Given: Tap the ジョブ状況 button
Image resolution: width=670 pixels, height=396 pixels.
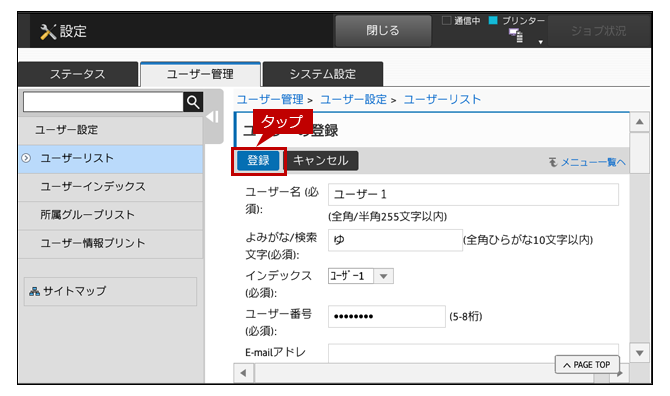Looking at the screenshot, I should [599, 31].
